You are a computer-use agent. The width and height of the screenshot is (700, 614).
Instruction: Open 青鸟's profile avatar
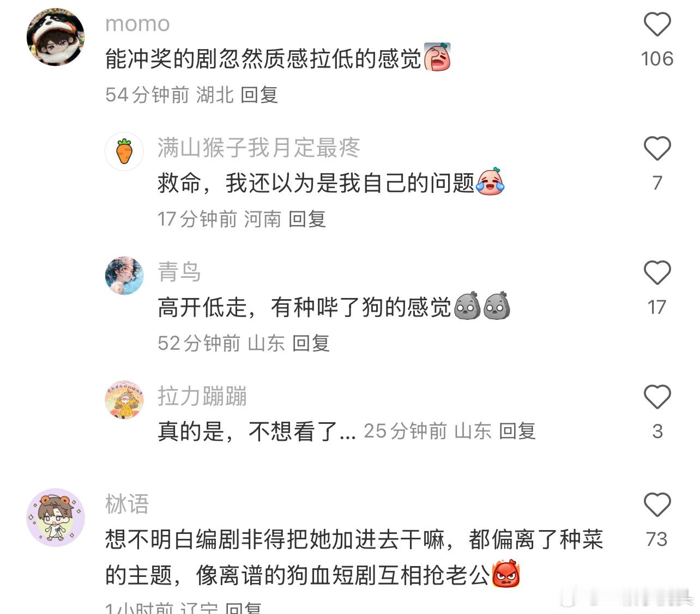(124, 276)
